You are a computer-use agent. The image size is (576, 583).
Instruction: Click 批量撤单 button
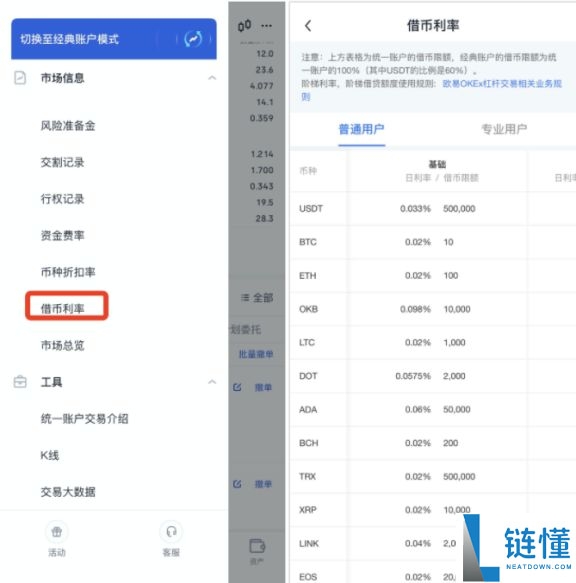tap(256, 354)
